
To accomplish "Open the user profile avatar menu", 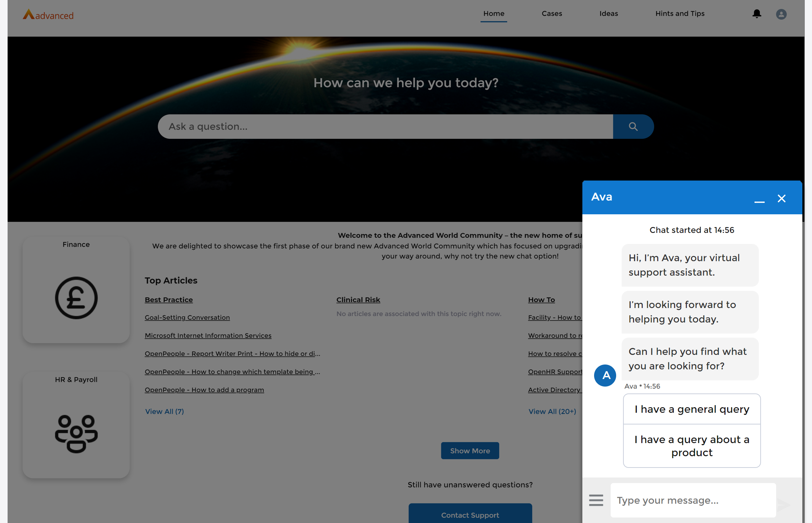I will (781, 14).
